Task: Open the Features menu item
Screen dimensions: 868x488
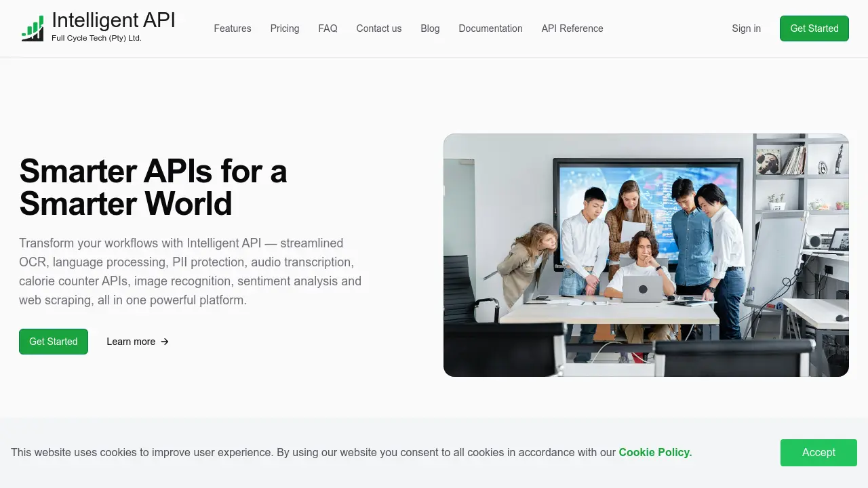Action: pyautogui.click(x=233, y=28)
